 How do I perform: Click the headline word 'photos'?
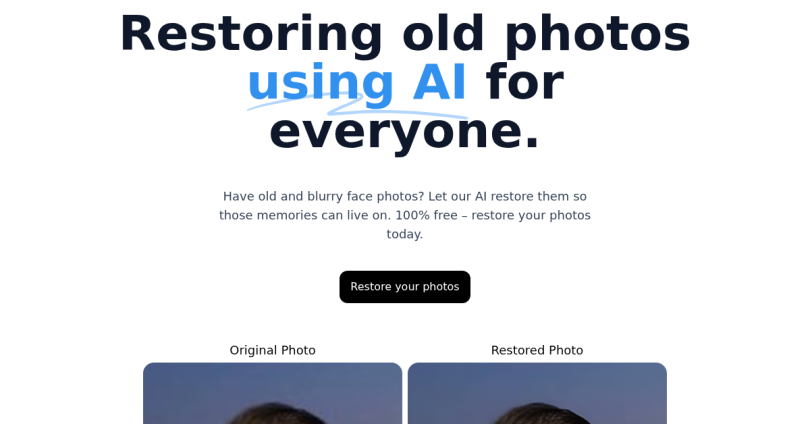click(597, 34)
